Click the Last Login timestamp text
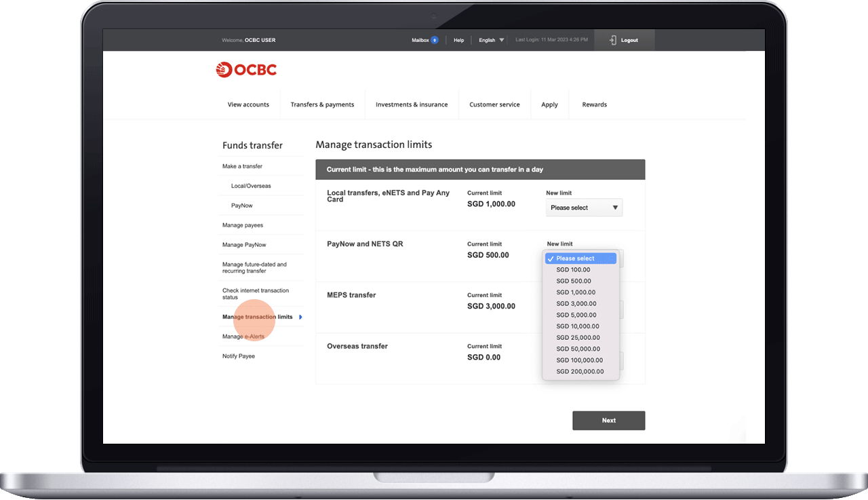 (552, 40)
